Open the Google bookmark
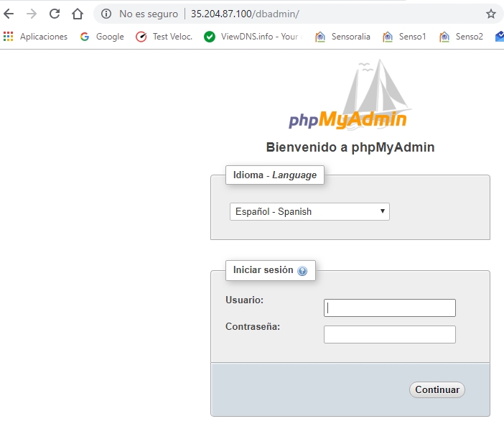 click(102, 37)
